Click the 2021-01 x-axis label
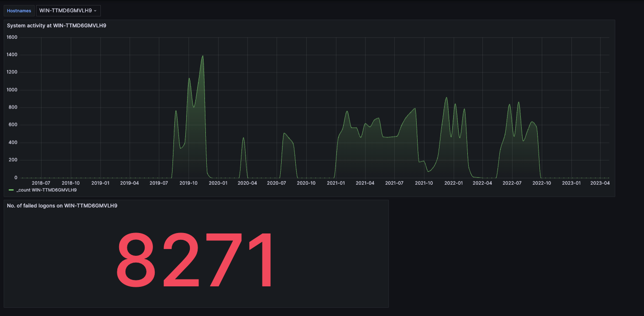Screen dimensions: 644x316 tap(336, 183)
